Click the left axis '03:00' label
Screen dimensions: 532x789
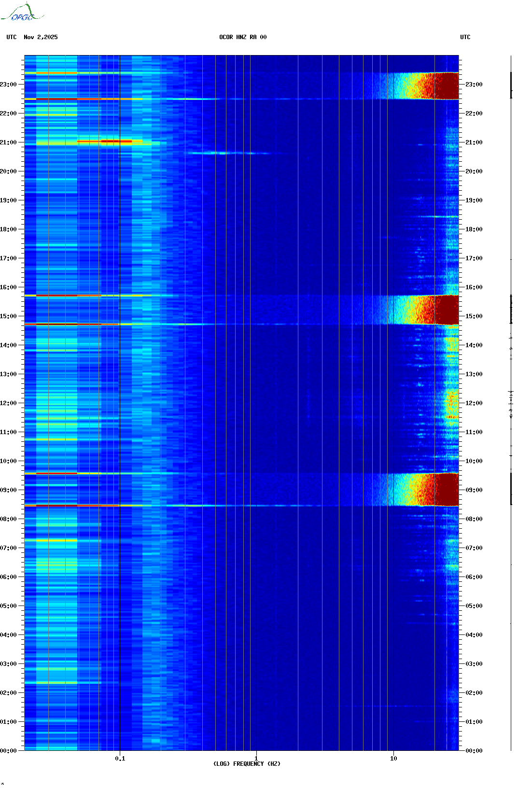[x=8, y=664]
